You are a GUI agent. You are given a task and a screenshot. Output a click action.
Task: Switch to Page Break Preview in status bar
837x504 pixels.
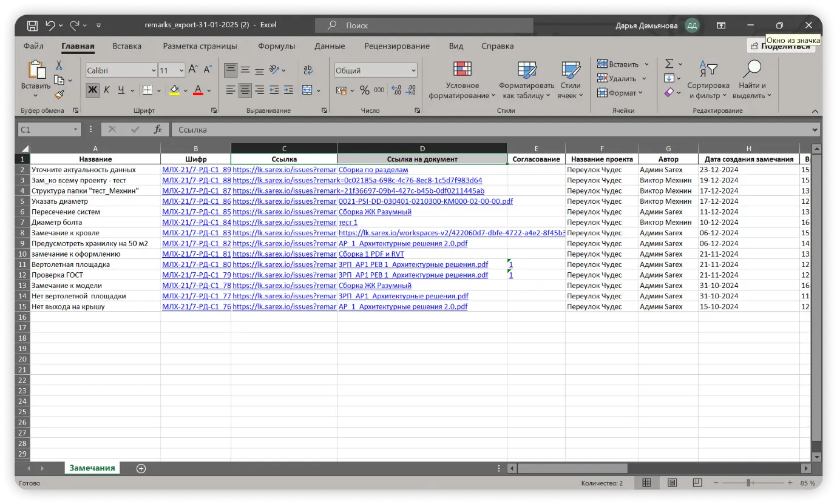pyautogui.click(x=697, y=483)
